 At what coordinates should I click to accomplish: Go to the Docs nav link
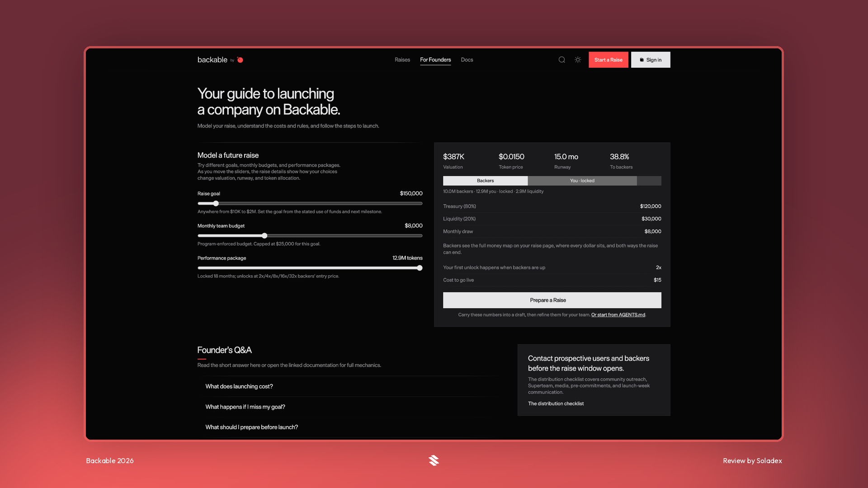[x=467, y=60]
